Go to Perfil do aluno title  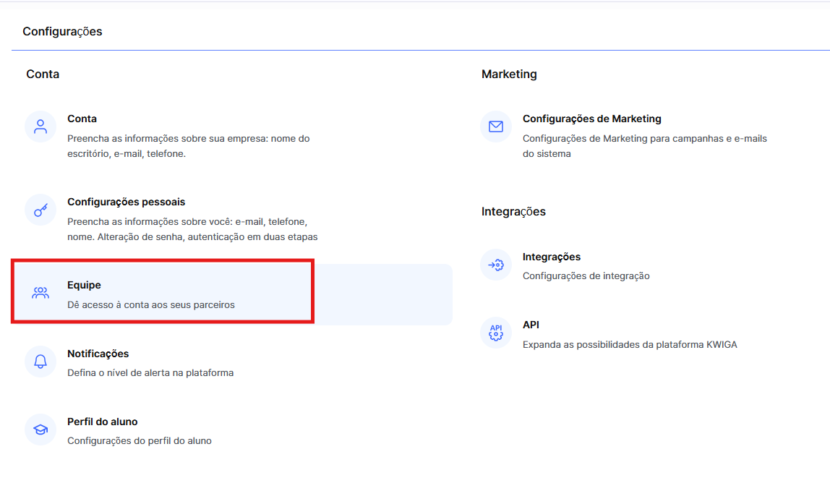pos(102,422)
